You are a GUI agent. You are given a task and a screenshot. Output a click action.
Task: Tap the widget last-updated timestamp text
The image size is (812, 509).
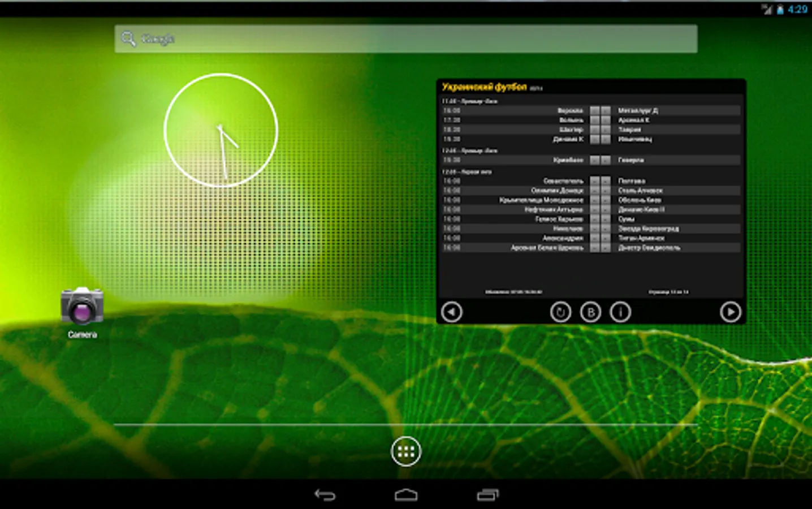tap(513, 292)
